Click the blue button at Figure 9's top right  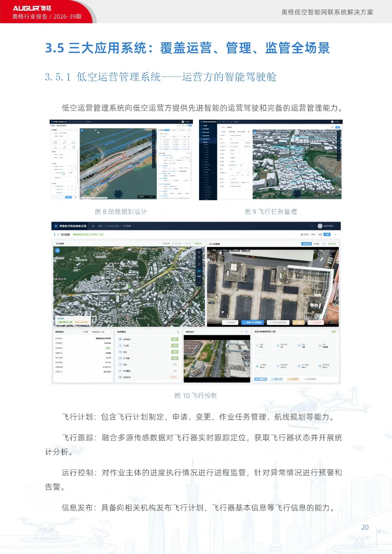(x=338, y=127)
